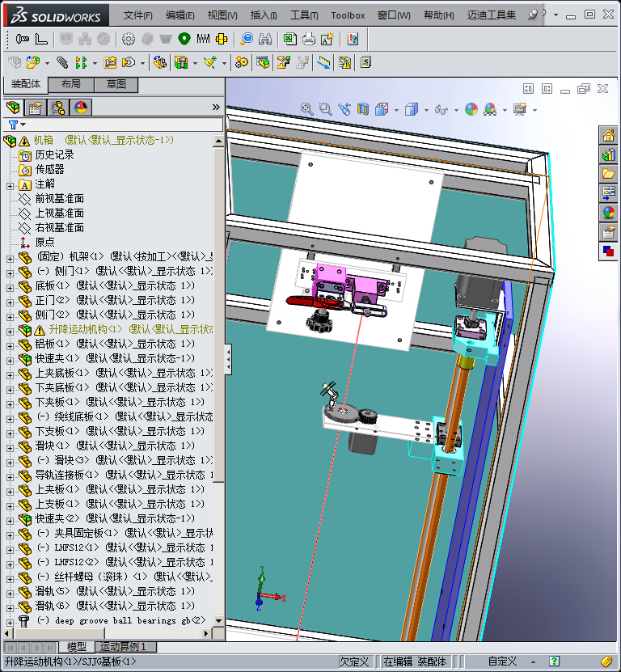Open the Design Library pane icon
The height and width of the screenshot is (672, 621).
pos(608,154)
